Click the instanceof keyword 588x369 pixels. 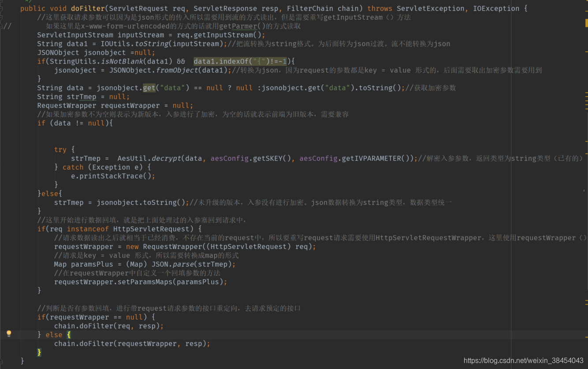click(x=88, y=229)
